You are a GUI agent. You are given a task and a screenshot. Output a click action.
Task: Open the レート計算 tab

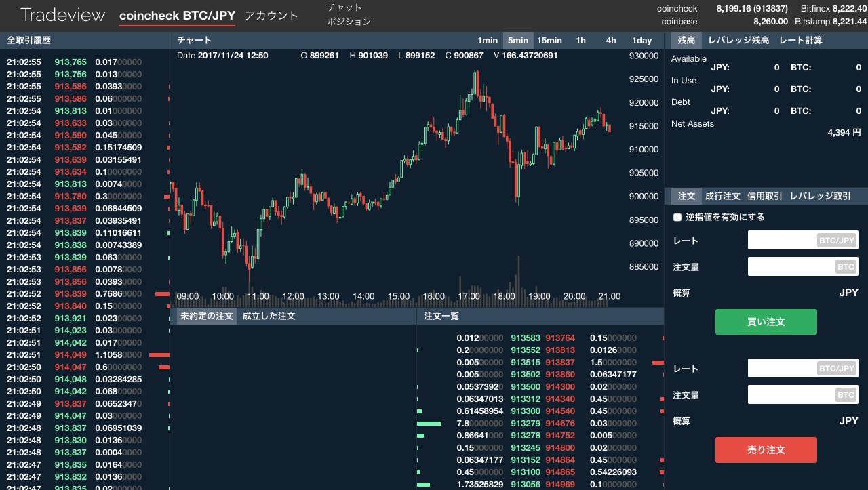801,40
